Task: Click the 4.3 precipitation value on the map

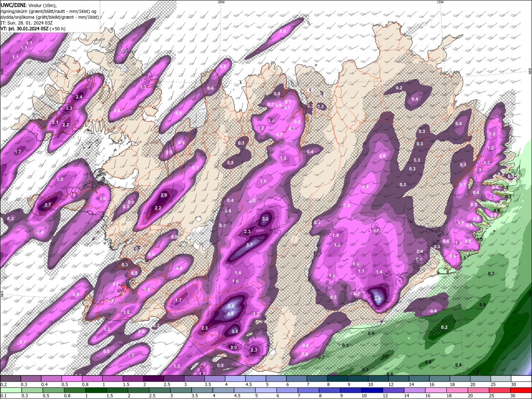Action: pos(231,314)
